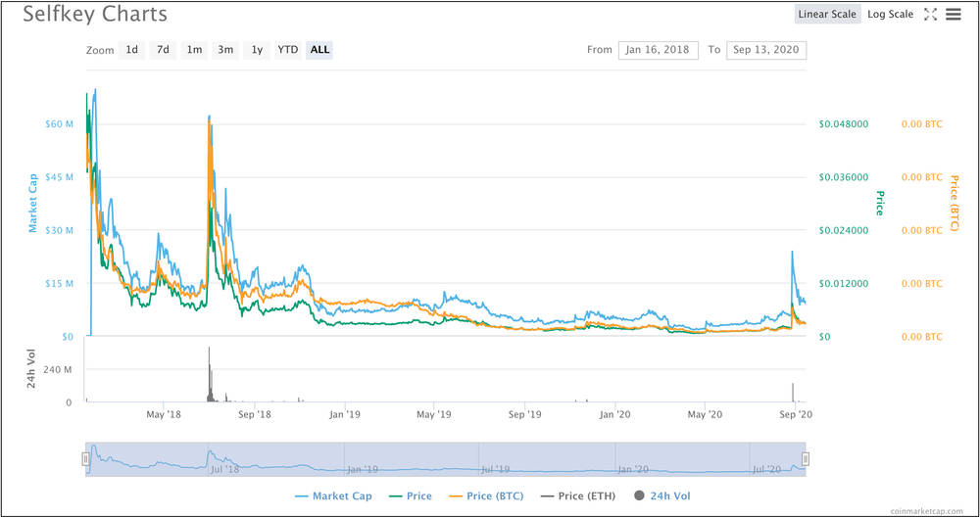The width and height of the screenshot is (980, 518).
Task: Toggle Price series in legend
Action: [x=410, y=496]
